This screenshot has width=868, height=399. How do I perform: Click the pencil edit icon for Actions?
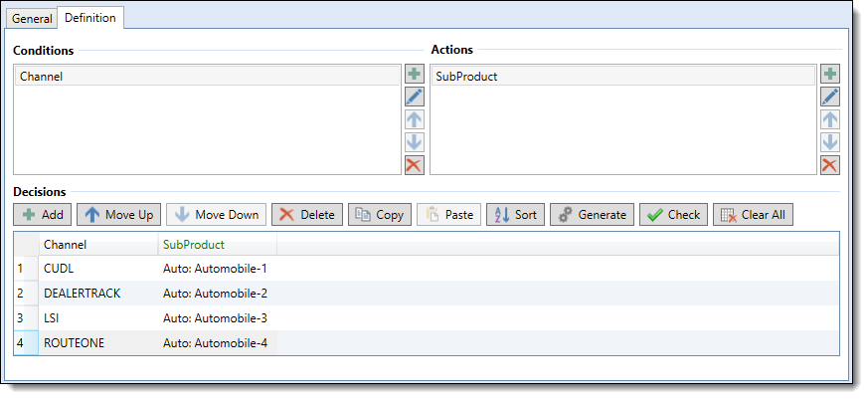[830, 97]
